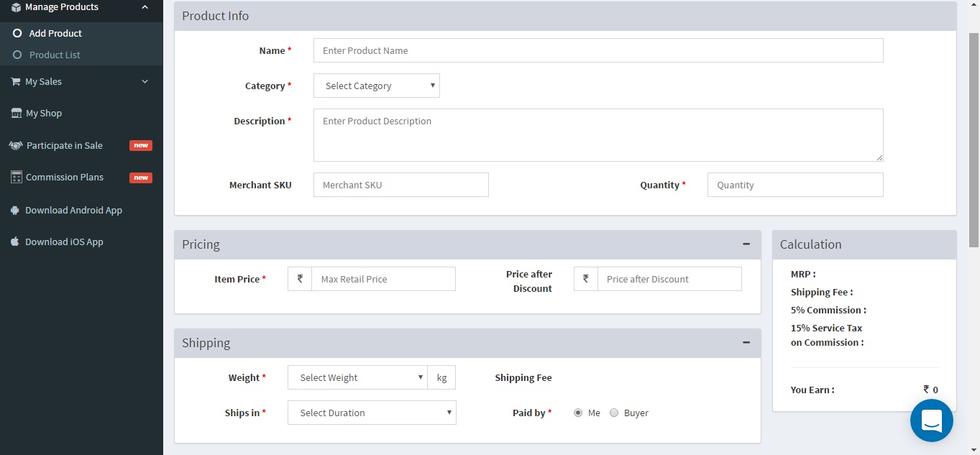The image size is (980, 455).
Task: Open Product List in the sidebar
Action: 55,55
